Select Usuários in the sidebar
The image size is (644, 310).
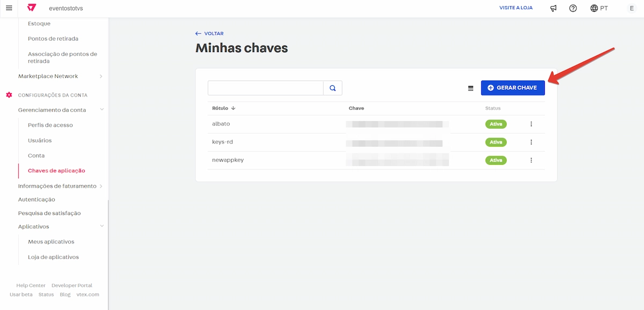click(x=40, y=141)
